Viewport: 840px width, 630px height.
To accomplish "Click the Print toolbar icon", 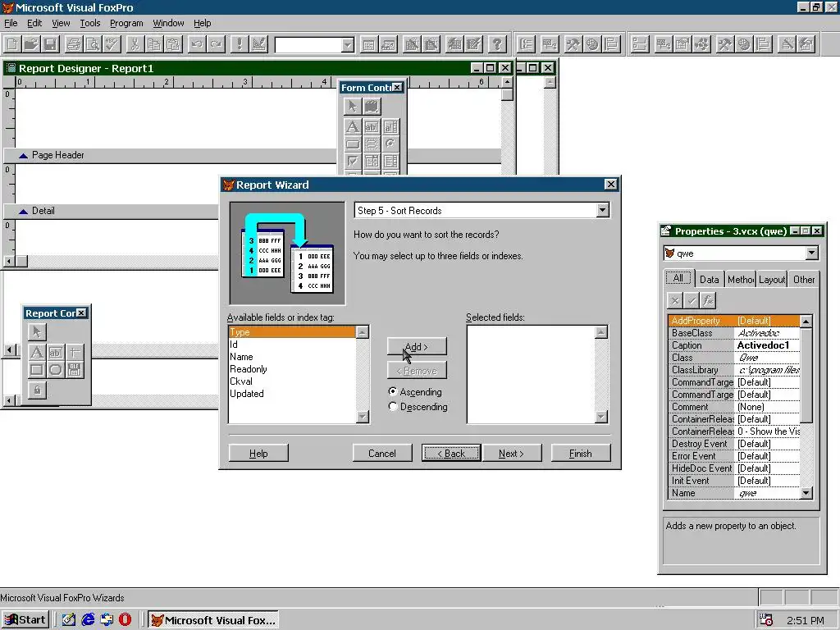I will pos(73,44).
